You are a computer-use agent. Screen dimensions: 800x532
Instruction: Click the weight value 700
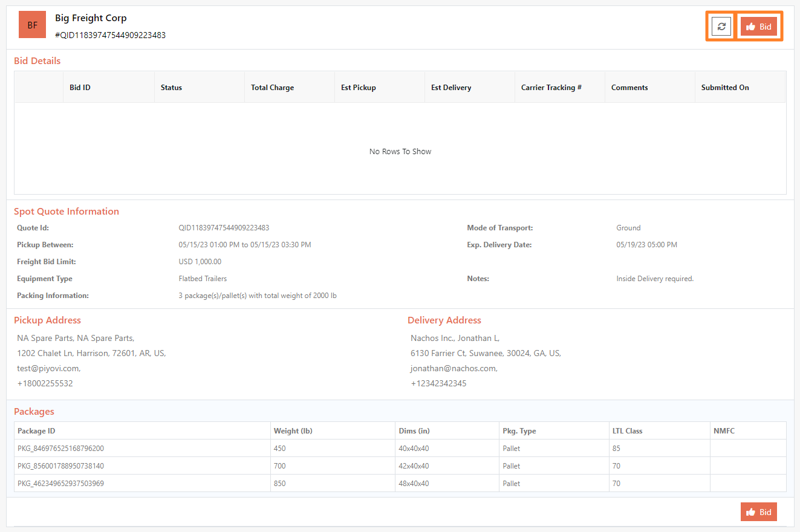point(279,466)
